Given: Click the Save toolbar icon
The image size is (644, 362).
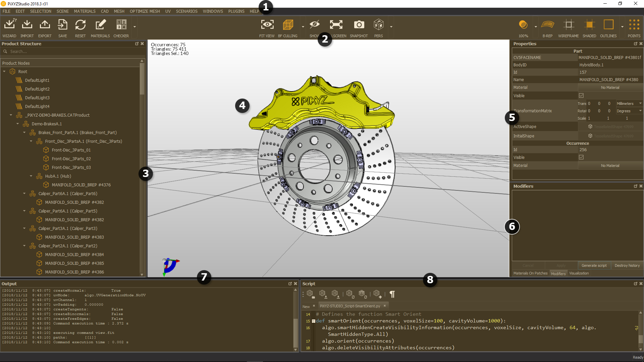Looking at the screenshot, I should [x=62, y=25].
